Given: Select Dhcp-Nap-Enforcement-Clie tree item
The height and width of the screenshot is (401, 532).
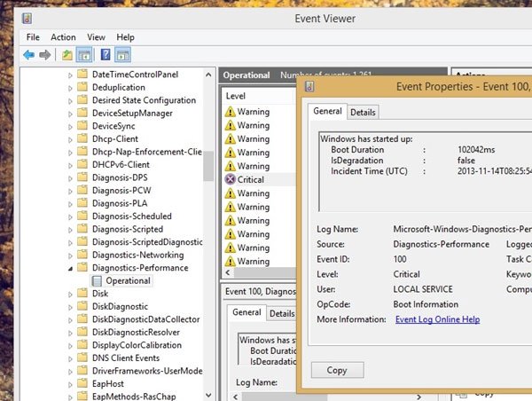Looking at the screenshot, I should point(147,152).
